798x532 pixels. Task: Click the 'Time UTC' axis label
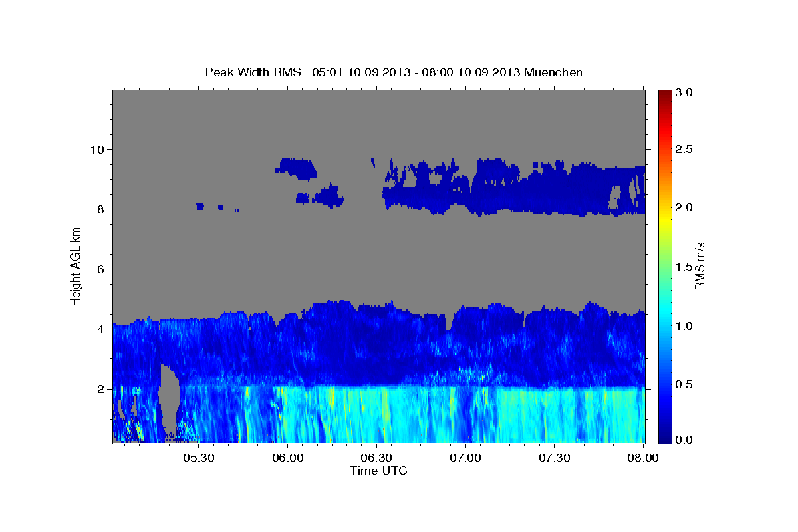[x=378, y=470]
